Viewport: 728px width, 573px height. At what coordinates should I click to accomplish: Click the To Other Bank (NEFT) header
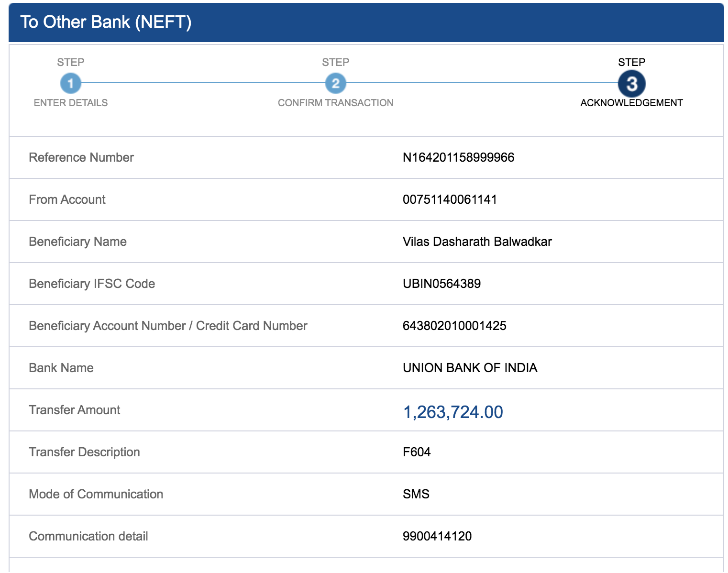(106, 22)
